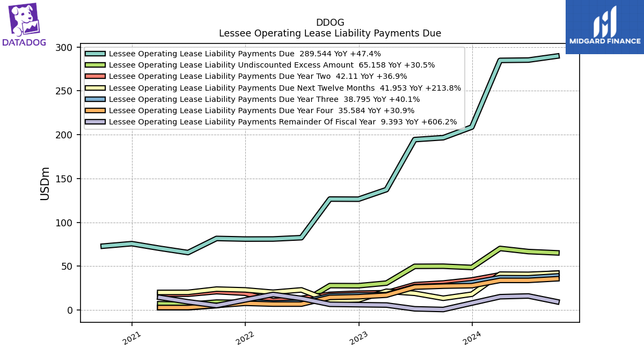Click the y-axis tick label '0'

[70, 311]
